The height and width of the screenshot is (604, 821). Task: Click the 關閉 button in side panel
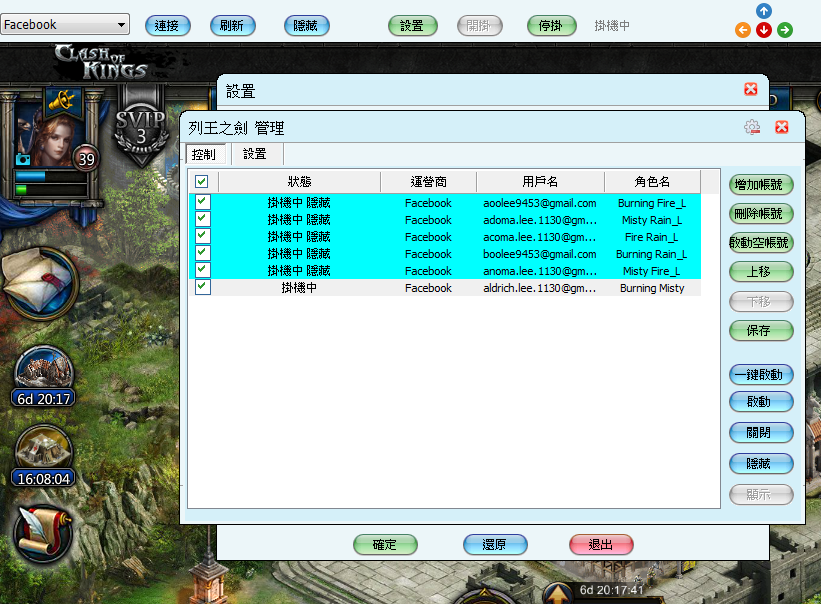[x=761, y=433]
